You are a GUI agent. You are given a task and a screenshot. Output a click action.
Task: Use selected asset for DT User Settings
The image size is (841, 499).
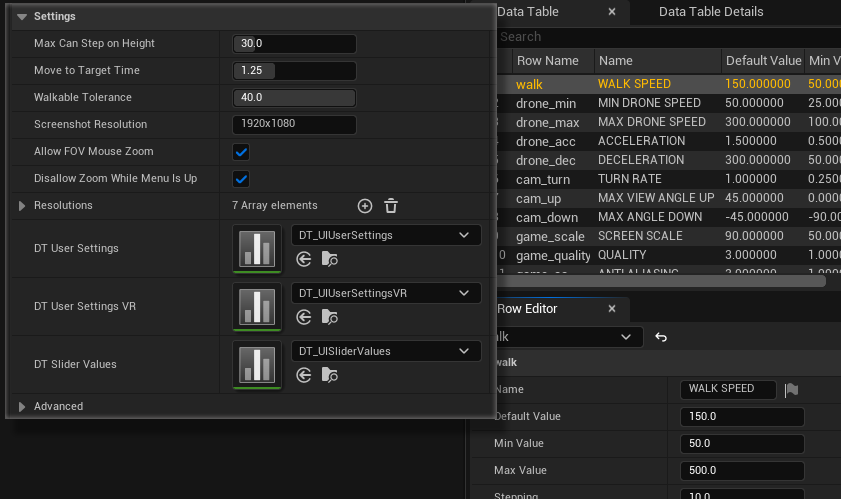coord(304,259)
